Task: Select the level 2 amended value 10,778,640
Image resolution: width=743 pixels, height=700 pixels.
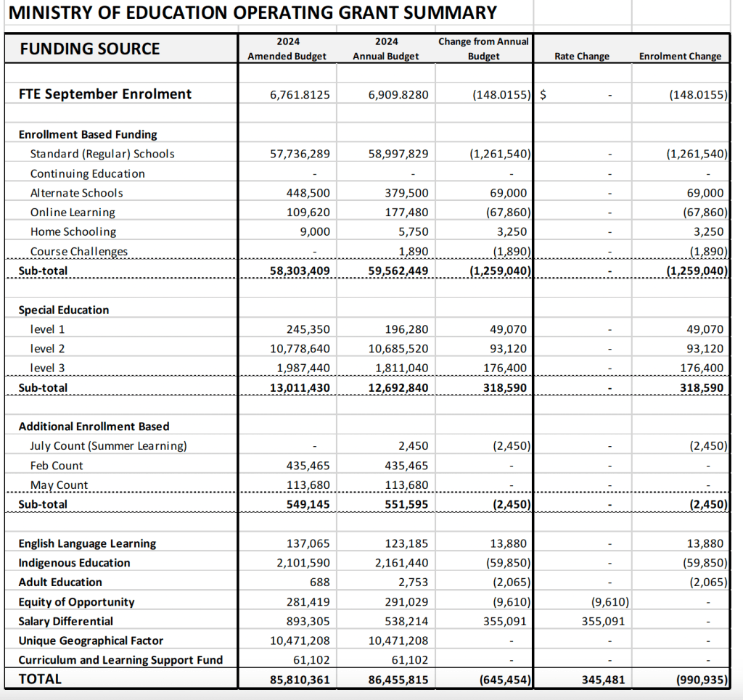Action: click(x=300, y=349)
